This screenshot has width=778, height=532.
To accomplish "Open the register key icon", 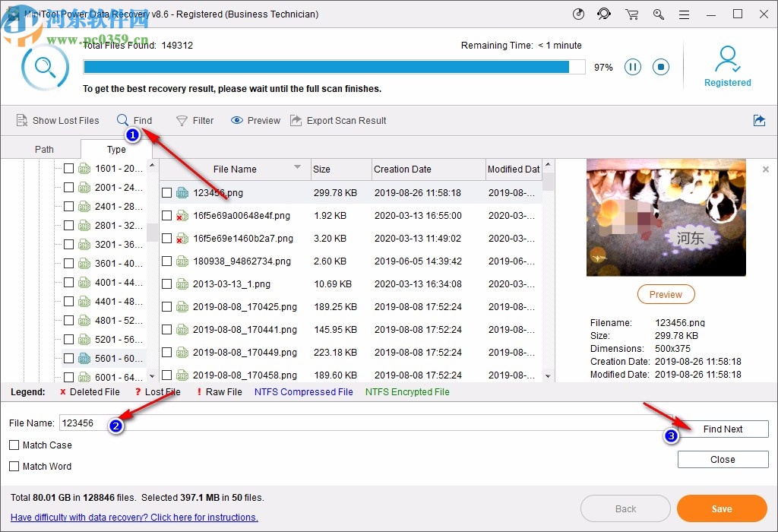I will click(659, 14).
